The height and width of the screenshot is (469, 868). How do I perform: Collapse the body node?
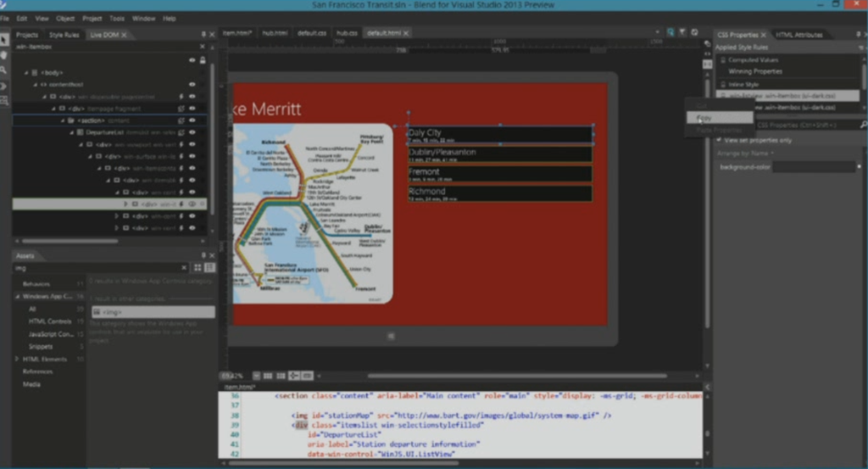(26, 73)
